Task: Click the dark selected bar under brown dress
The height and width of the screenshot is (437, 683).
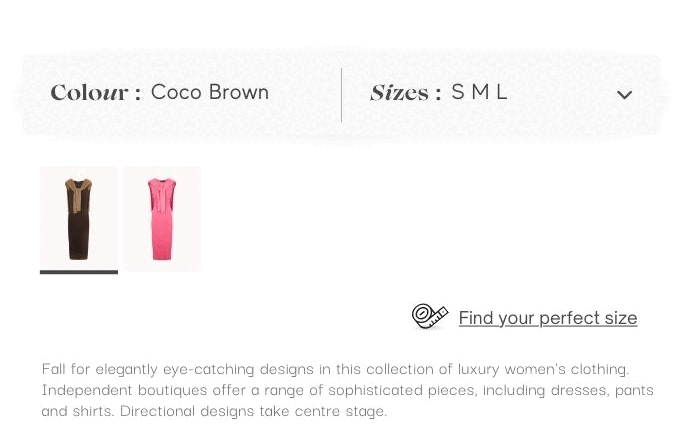Action: 79,272
